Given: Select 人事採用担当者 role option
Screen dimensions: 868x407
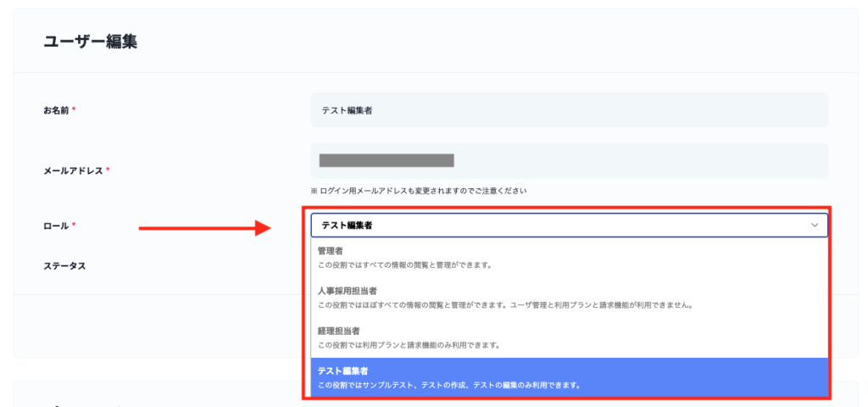Looking at the screenshot, I should coord(569,298).
